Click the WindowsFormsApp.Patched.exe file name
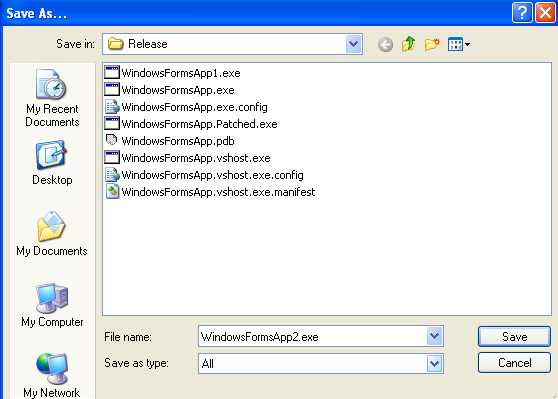 tap(199, 124)
